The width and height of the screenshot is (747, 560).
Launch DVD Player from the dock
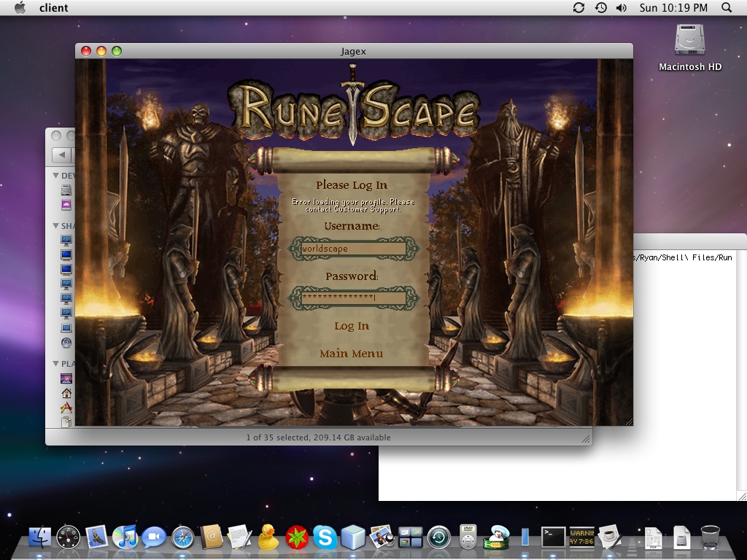tap(468, 537)
